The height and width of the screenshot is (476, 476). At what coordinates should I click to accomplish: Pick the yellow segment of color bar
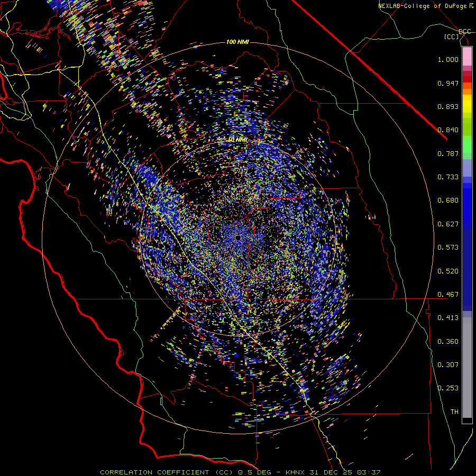pos(467,104)
